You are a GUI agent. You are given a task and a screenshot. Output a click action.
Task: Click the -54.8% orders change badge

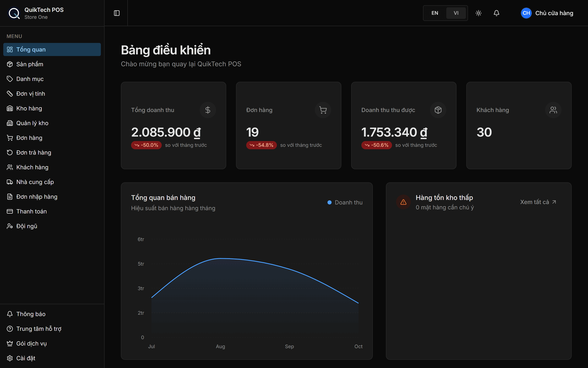[262, 145]
